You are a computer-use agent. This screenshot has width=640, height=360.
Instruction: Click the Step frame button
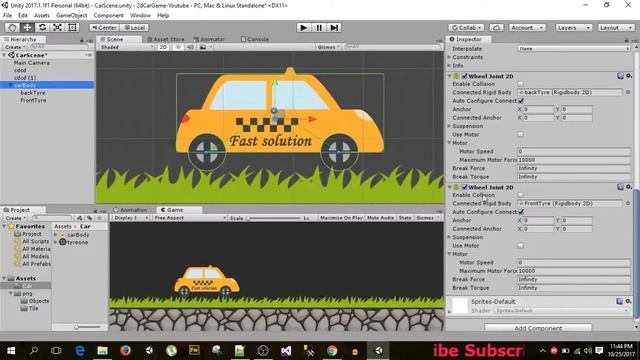(x=334, y=27)
